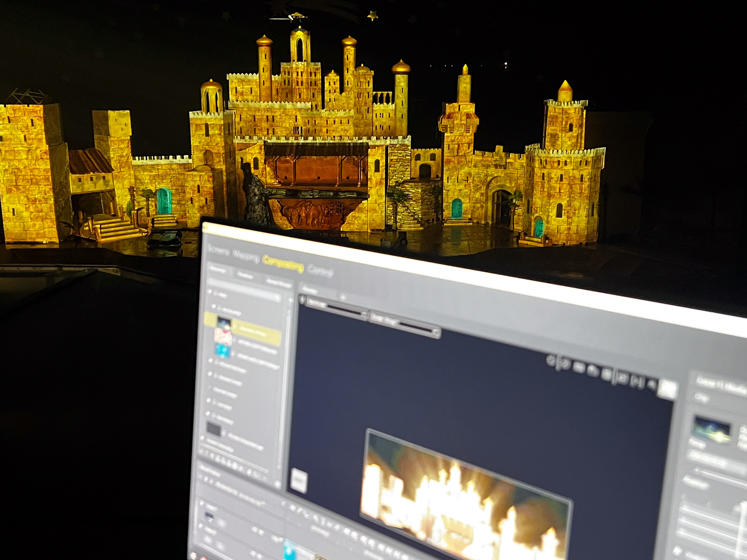Click the projected castle image in preview
The image size is (747, 560).
pos(463,494)
